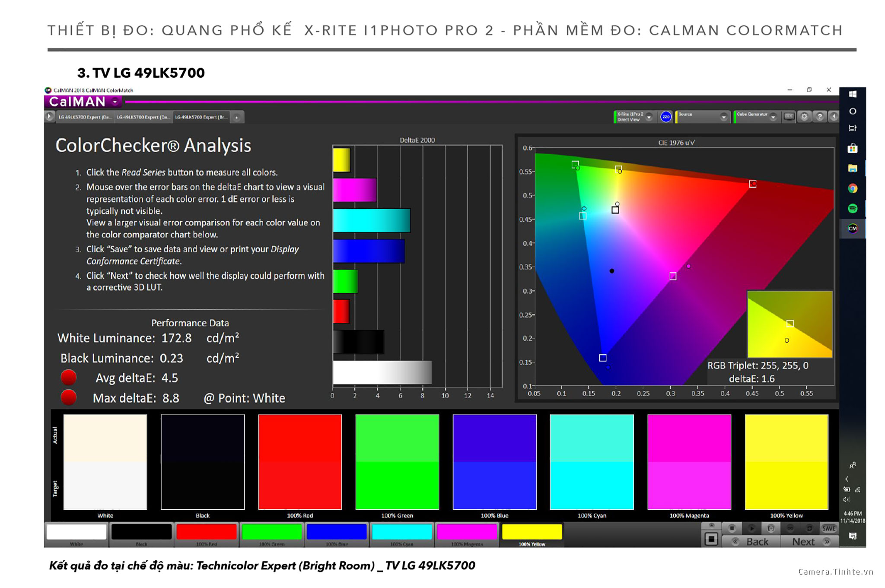Click the zoomed yellow inset on CIE chart
Screen dimensions: 885x588
pos(789,324)
